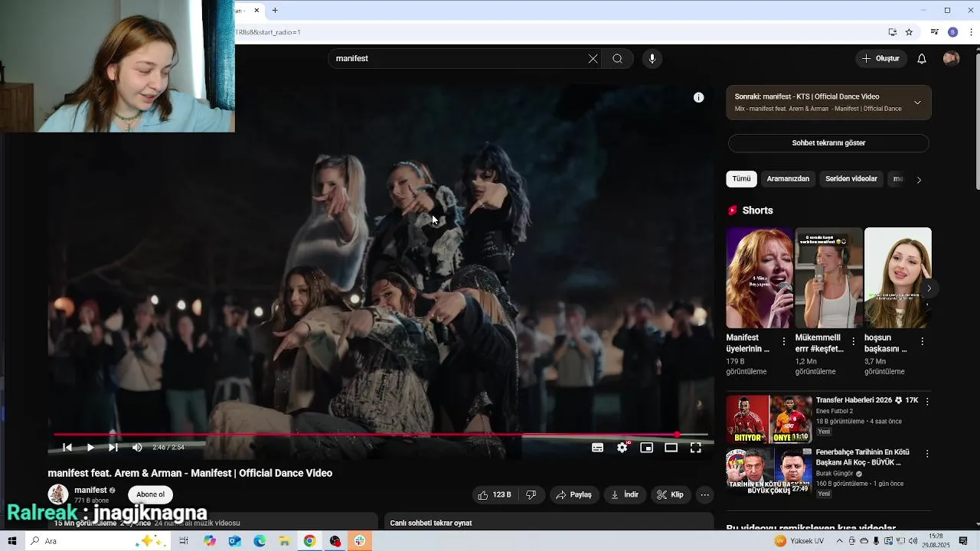Download video with İndir

pos(624,495)
